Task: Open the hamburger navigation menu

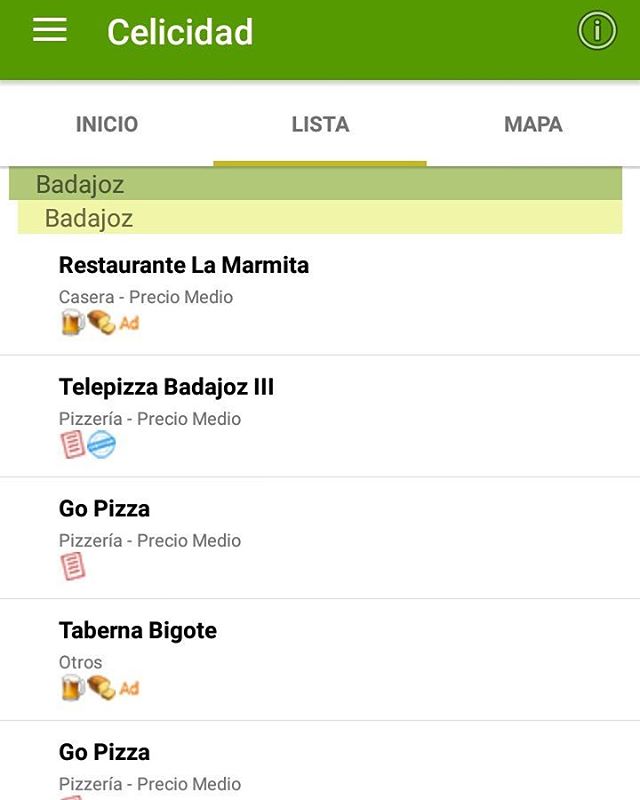Action: (x=49, y=31)
